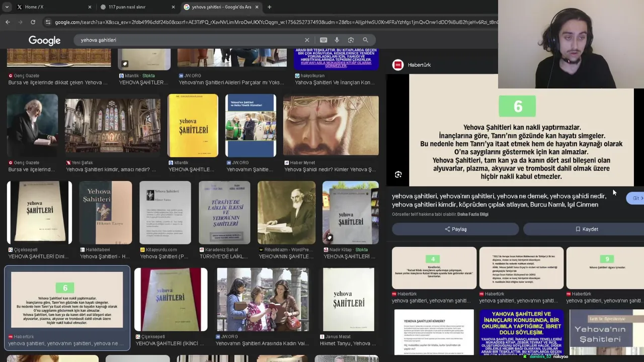Open Google Lens image search icon
This screenshot has height=362, width=644.
pyautogui.click(x=351, y=40)
